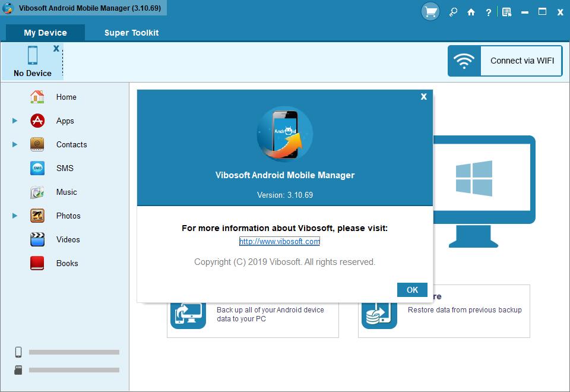Image resolution: width=570 pixels, height=392 pixels.
Task: Click the restore database icon
Action: click(x=379, y=315)
